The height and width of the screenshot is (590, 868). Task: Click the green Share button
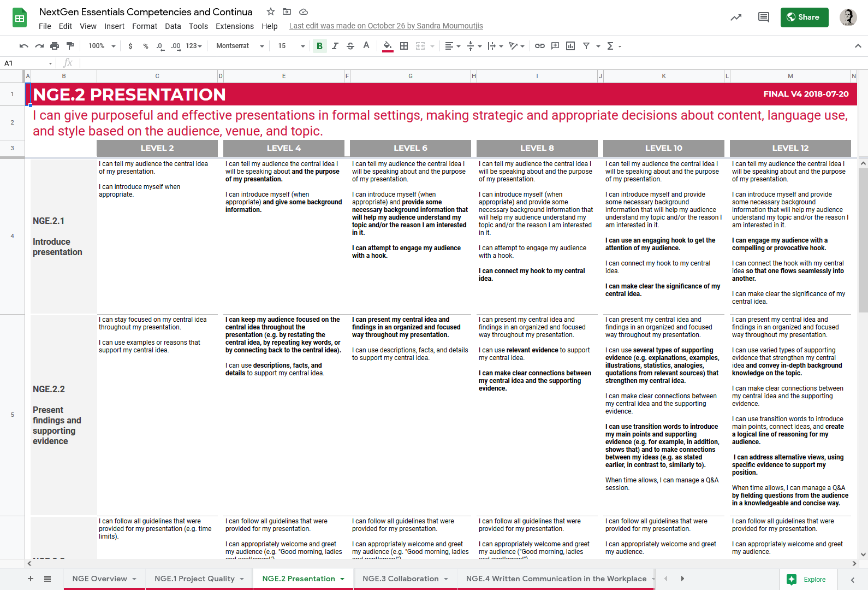804,17
